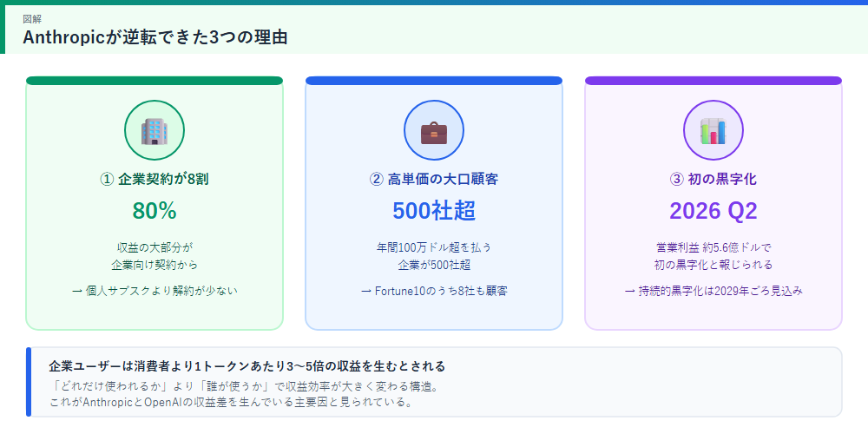Click the green 80% figure
Image resolution: width=868 pixels, height=434 pixels.
pos(154,211)
